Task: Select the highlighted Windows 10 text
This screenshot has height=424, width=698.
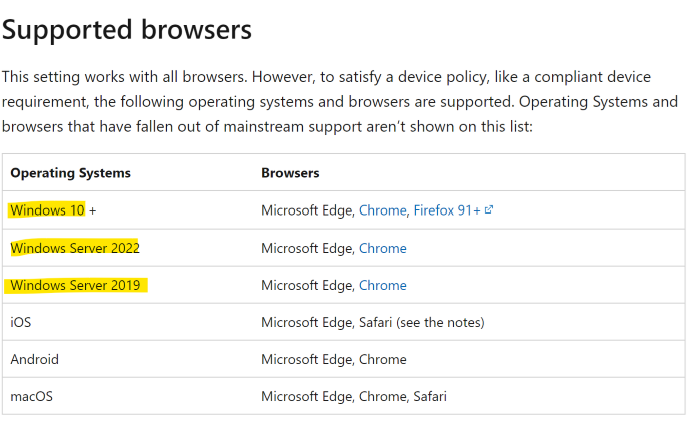Action: click(47, 210)
